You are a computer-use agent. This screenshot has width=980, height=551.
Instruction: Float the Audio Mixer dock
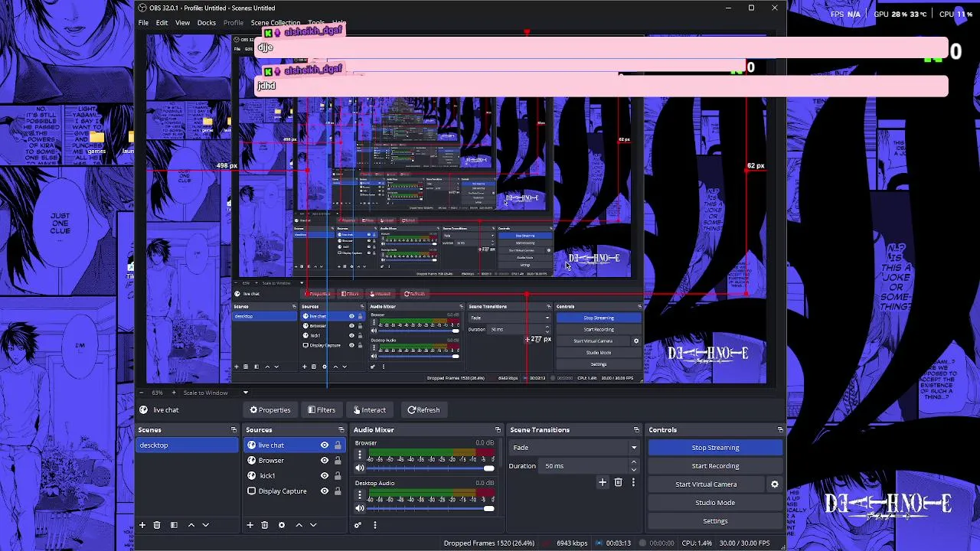498,430
